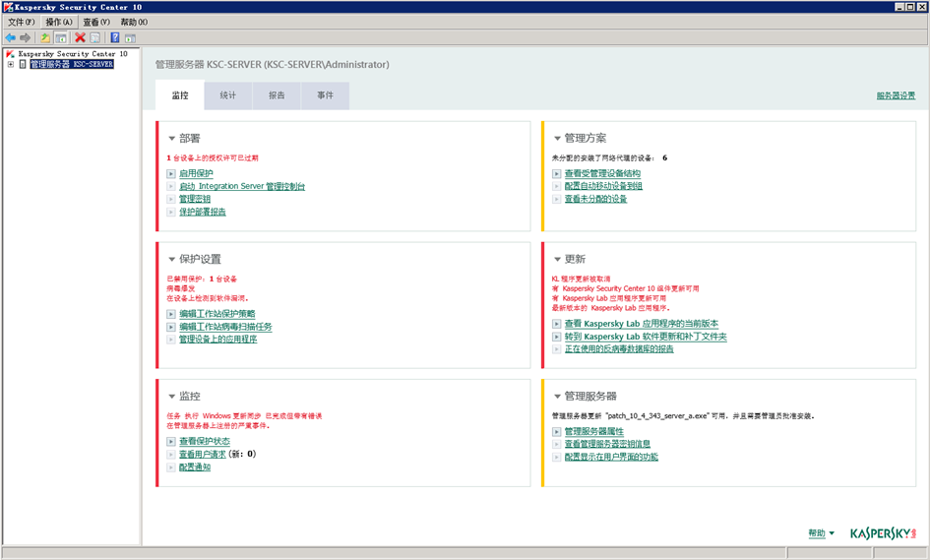Click the arrow icon beside 保护部署报告
This screenshot has height=560, width=930.
[171, 213]
